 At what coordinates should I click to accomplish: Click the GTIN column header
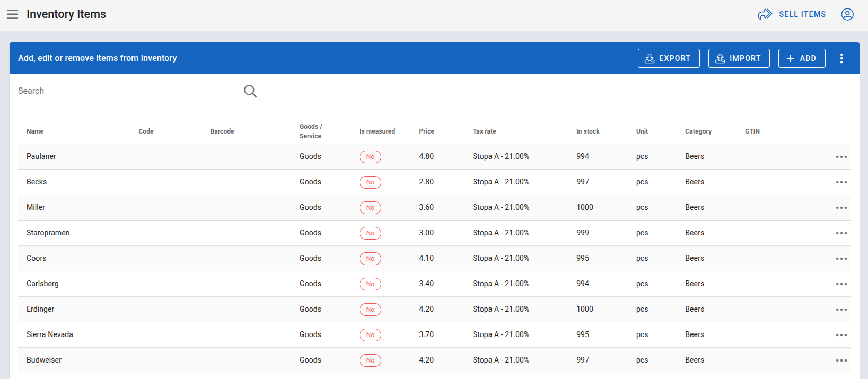pos(752,131)
